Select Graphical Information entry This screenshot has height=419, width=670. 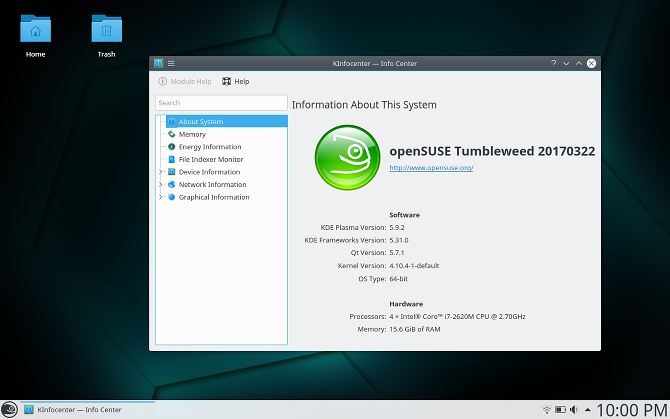point(214,197)
